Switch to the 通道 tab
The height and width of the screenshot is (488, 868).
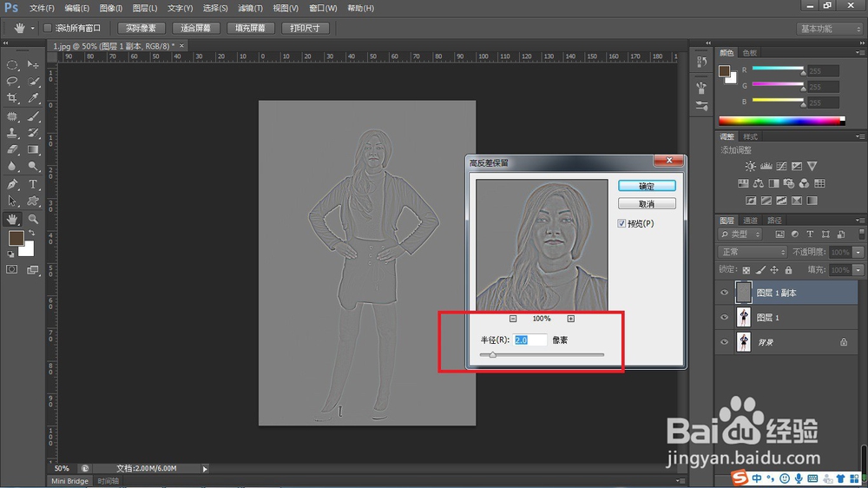click(750, 221)
